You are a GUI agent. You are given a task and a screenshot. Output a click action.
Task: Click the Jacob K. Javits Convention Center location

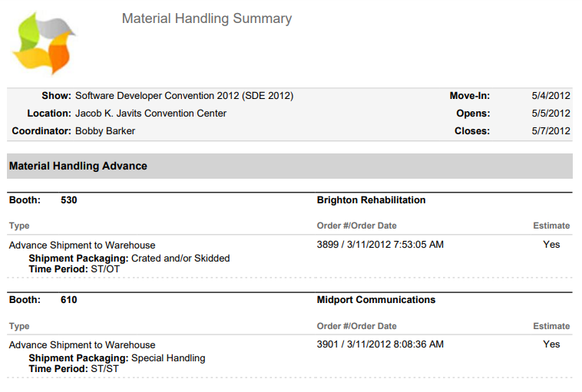150,114
